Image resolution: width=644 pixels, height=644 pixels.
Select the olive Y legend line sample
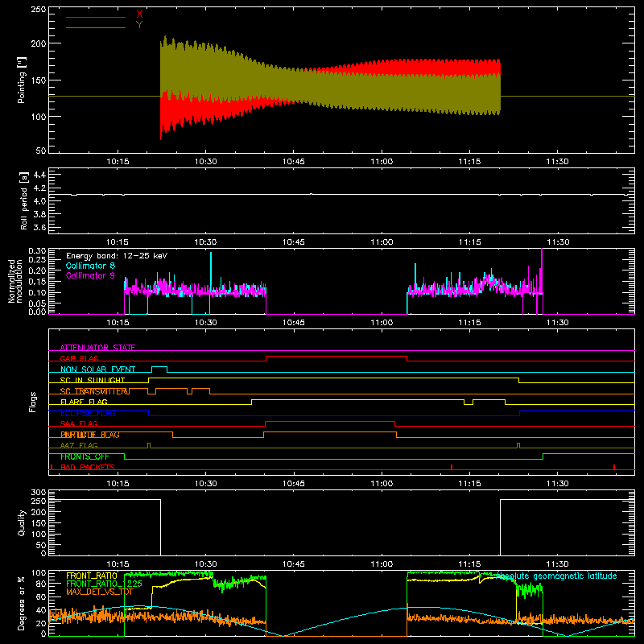(x=96, y=27)
